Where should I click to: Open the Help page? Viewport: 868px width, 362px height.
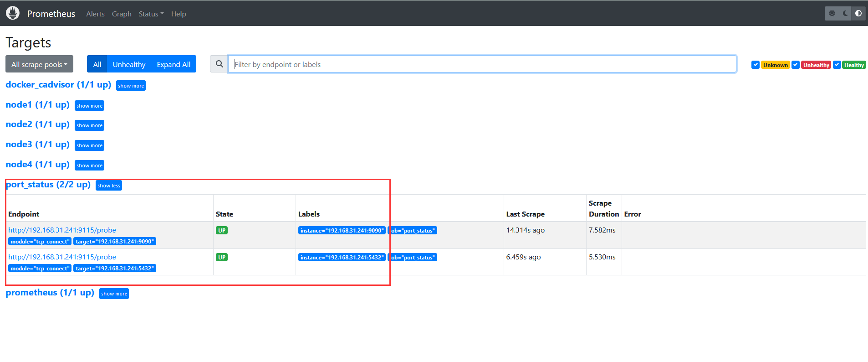click(179, 14)
